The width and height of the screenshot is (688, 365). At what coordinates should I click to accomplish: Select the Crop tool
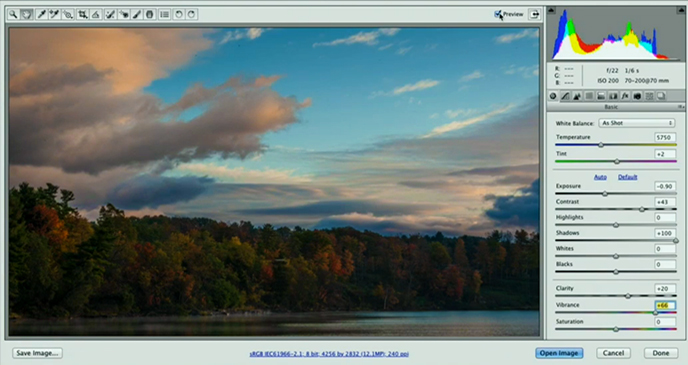click(82, 14)
